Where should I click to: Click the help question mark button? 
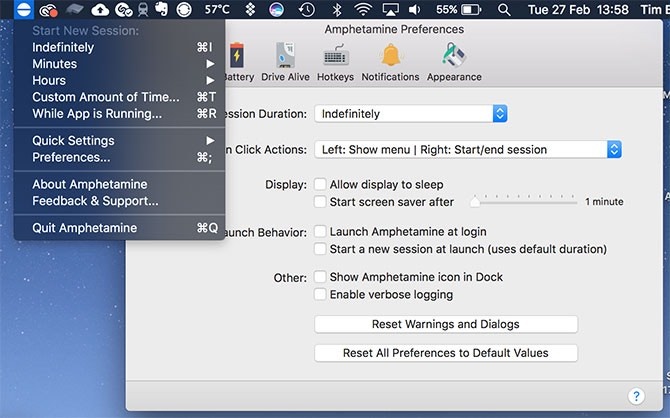click(x=635, y=396)
